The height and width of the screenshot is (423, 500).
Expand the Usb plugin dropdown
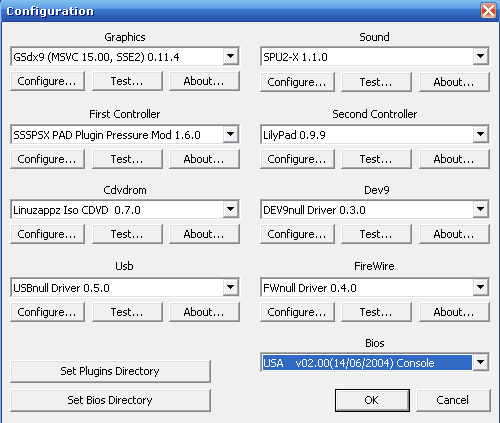tap(230, 287)
